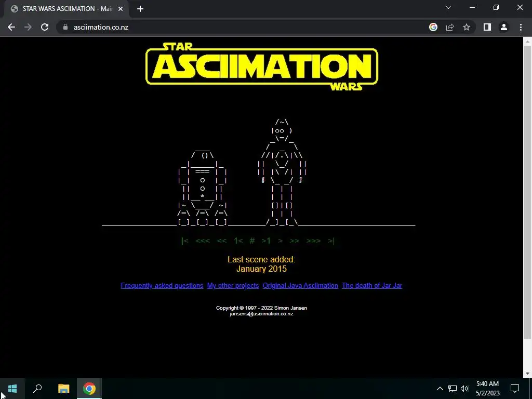
Task: Pause the animation with the # control
Action: [252, 241]
